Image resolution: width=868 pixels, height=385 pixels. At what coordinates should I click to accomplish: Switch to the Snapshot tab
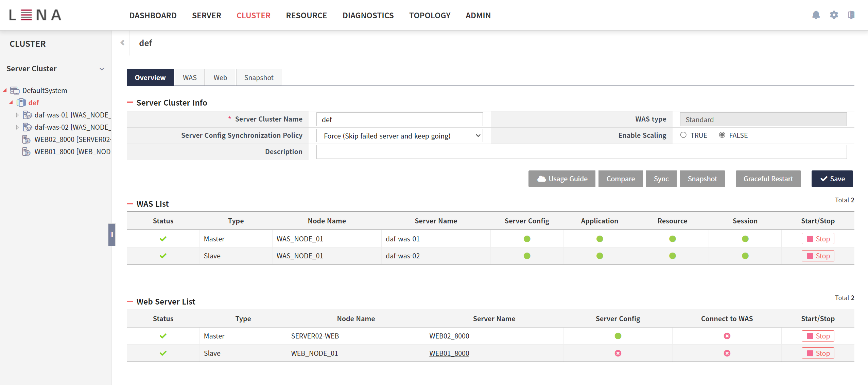259,77
